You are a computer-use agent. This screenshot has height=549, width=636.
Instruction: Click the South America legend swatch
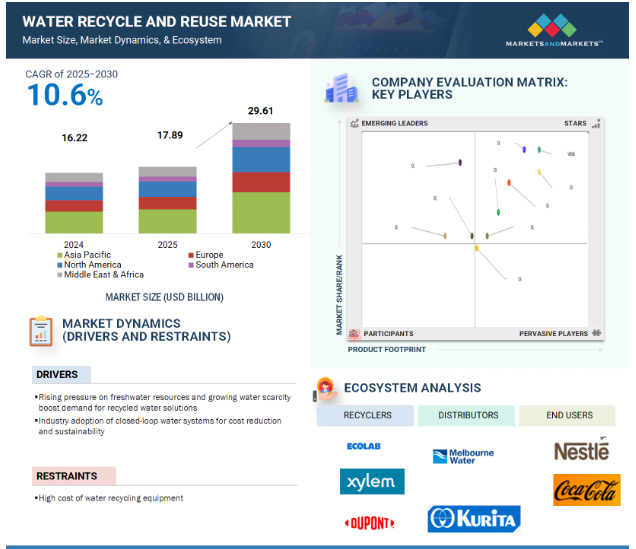point(191,265)
